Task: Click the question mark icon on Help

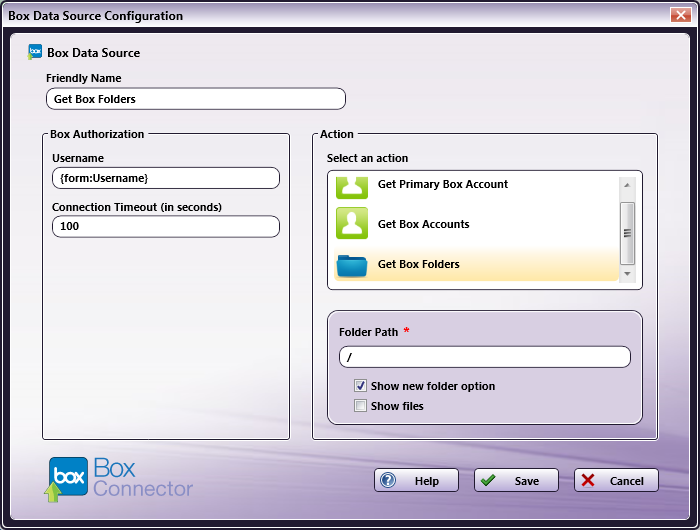Action: click(x=388, y=480)
